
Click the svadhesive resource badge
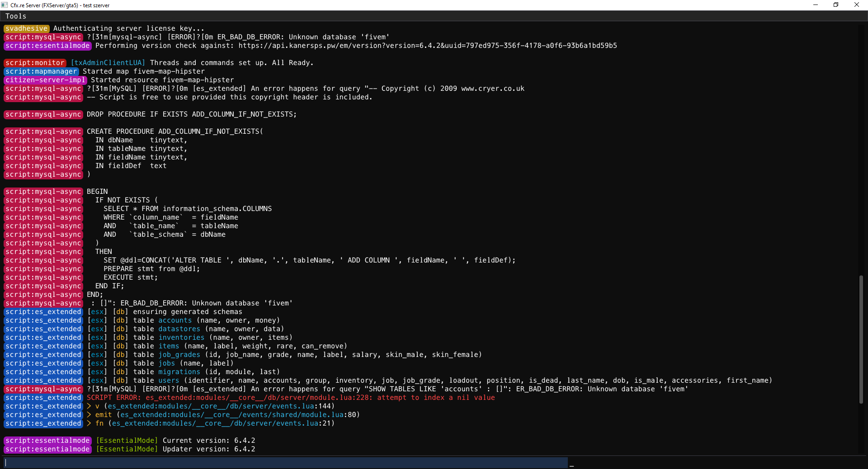(x=26, y=28)
